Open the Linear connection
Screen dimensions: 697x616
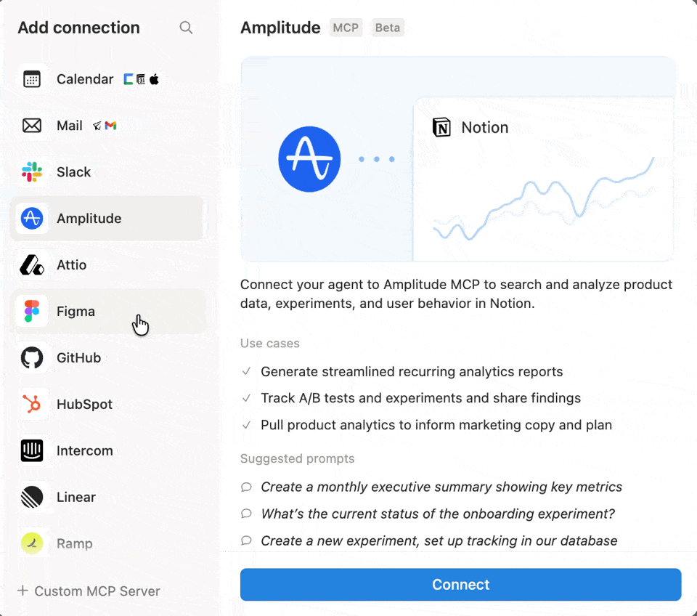[x=76, y=498]
